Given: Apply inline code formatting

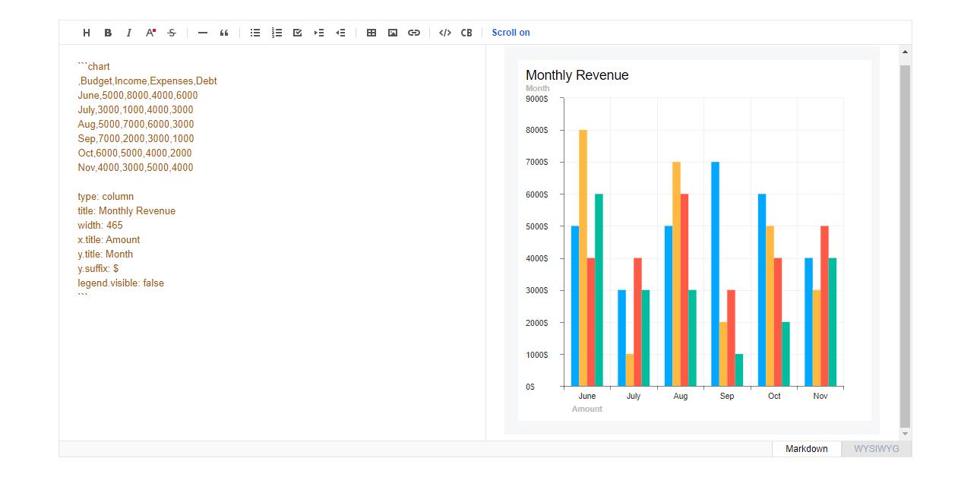Looking at the screenshot, I should coord(445,33).
